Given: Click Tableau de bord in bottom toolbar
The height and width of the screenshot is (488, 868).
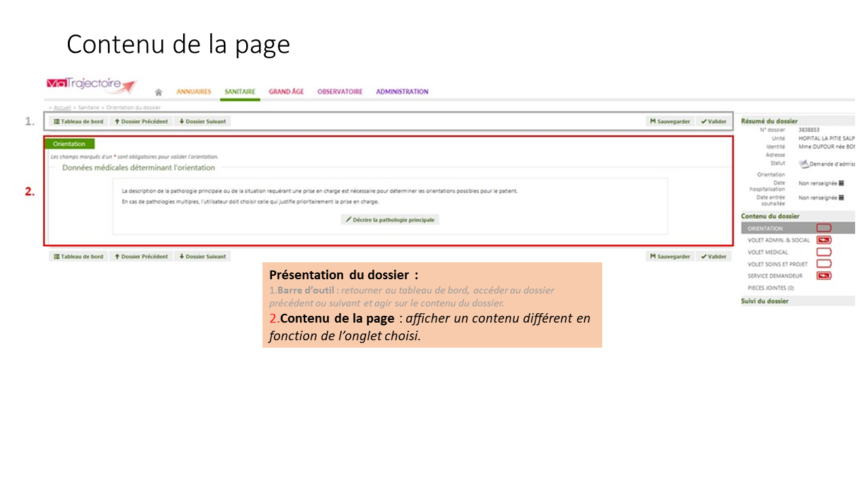Looking at the screenshot, I should pyautogui.click(x=79, y=257).
